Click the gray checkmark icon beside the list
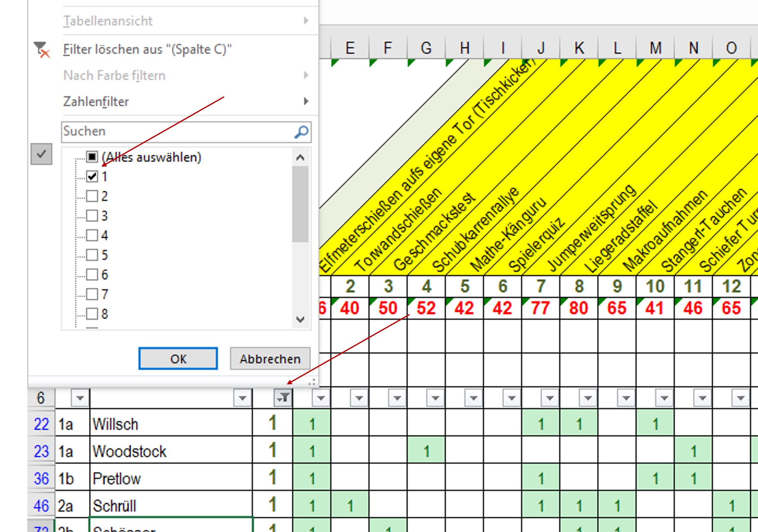758x532 pixels. [x=41, y=154]
